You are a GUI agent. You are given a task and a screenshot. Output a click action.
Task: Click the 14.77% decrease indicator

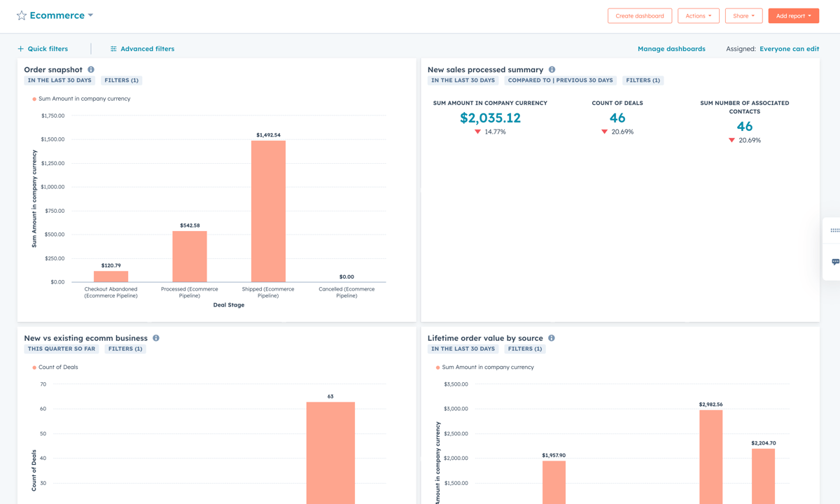(490, 132)
